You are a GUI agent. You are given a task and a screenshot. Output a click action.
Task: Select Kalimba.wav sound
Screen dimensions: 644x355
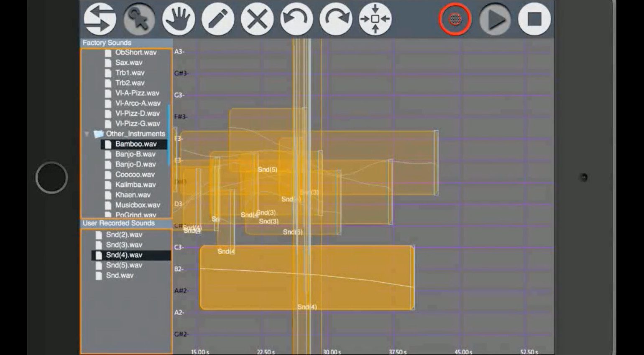135,185
